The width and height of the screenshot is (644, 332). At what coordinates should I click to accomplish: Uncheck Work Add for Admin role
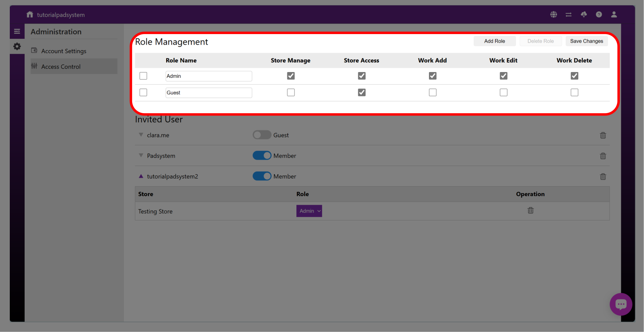[432, 76]
